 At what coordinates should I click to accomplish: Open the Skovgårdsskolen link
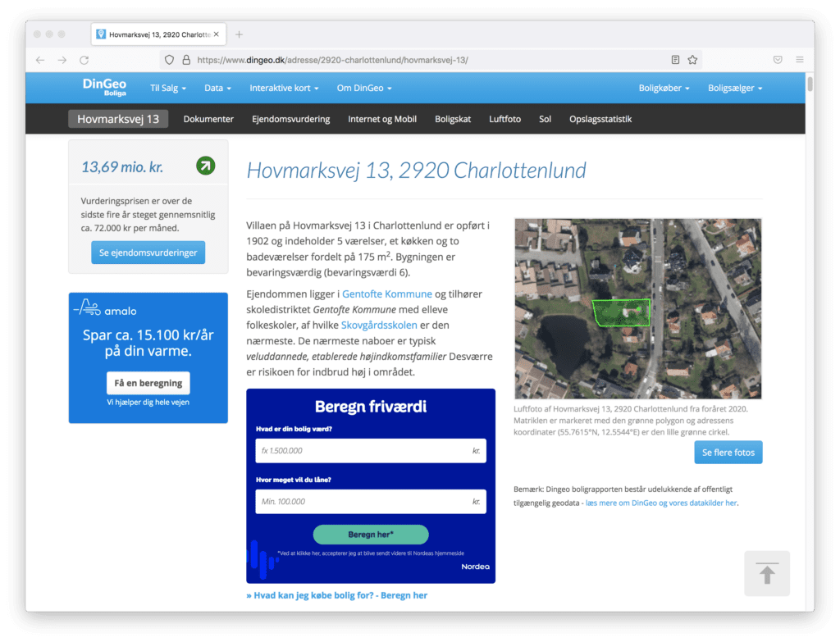(379, 325)
